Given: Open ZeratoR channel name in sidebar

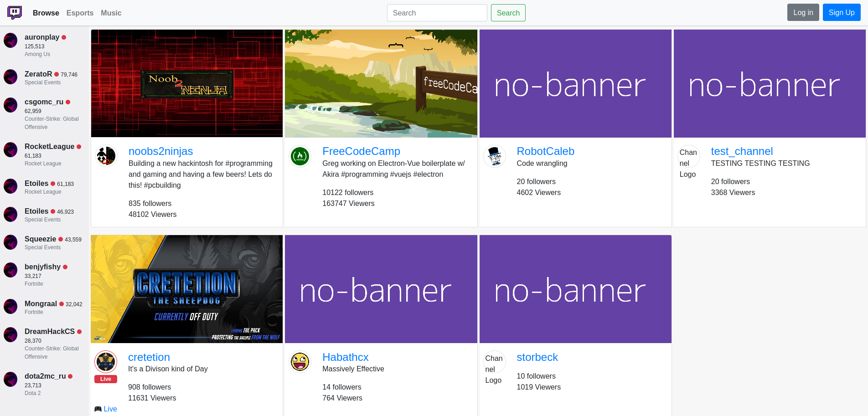Looking at the screenshot, I should pos(38,74).
